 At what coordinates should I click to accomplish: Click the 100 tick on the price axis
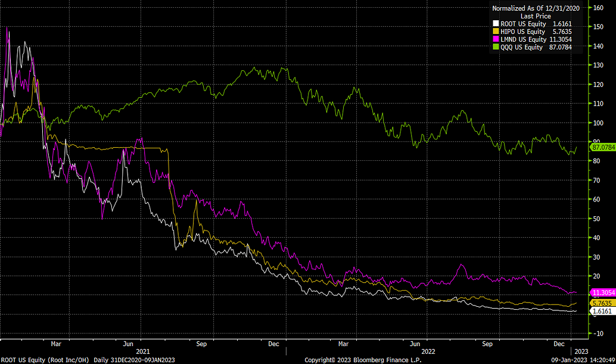597,123
